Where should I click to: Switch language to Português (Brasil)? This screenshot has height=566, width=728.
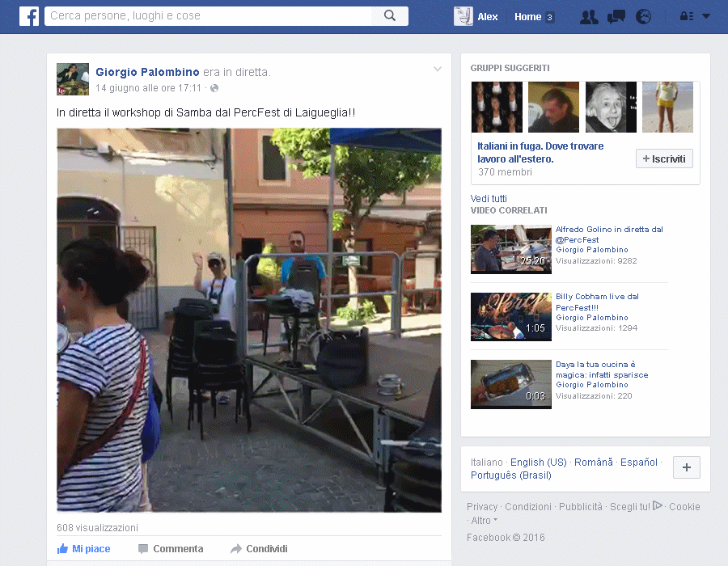pyautogui.click(x=510, y=475)
